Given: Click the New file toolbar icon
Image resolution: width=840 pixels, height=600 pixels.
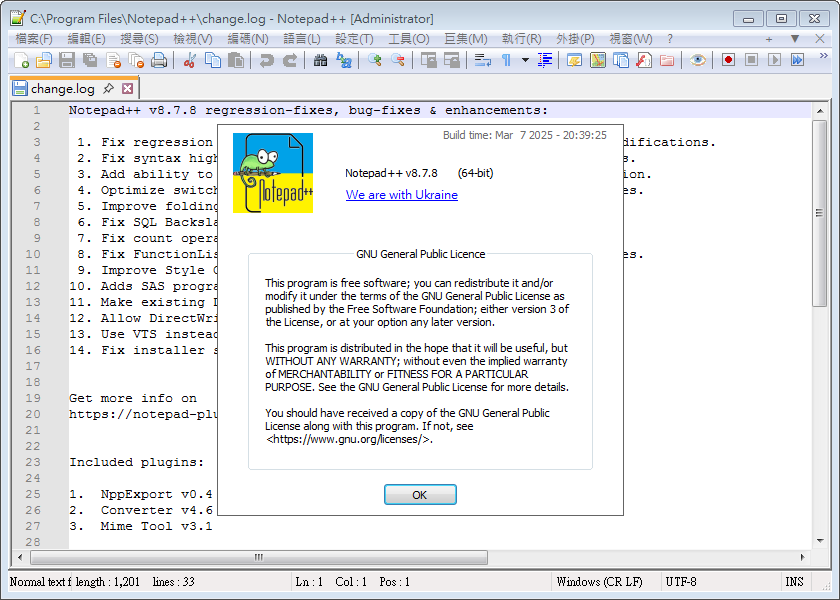Looking at the screenshot, I should coord(22,60).
